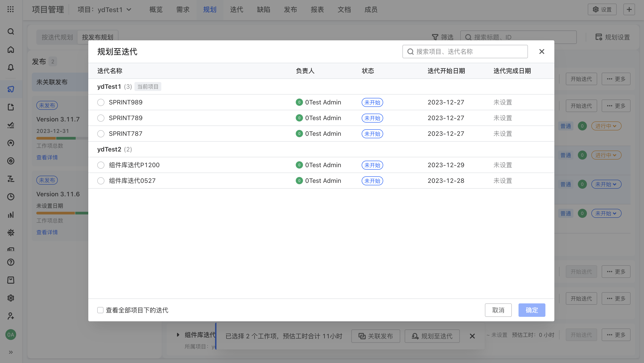Click the 确定 confirm button

tap(532, 310)
